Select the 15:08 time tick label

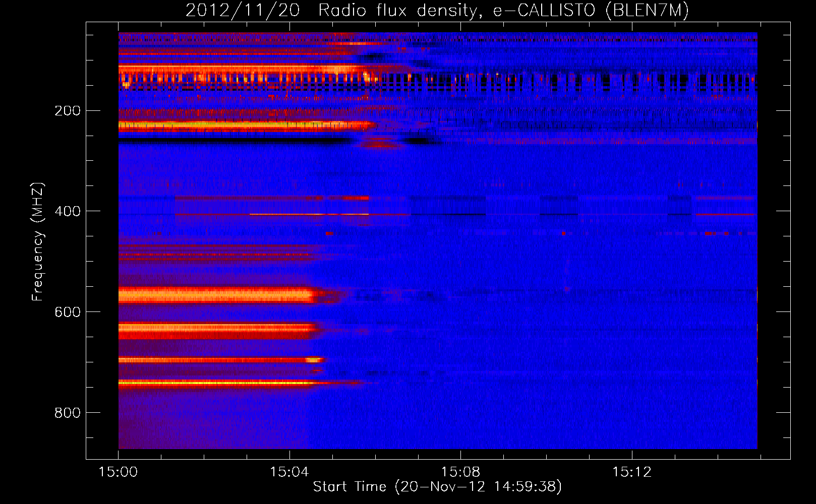(460, 472)
